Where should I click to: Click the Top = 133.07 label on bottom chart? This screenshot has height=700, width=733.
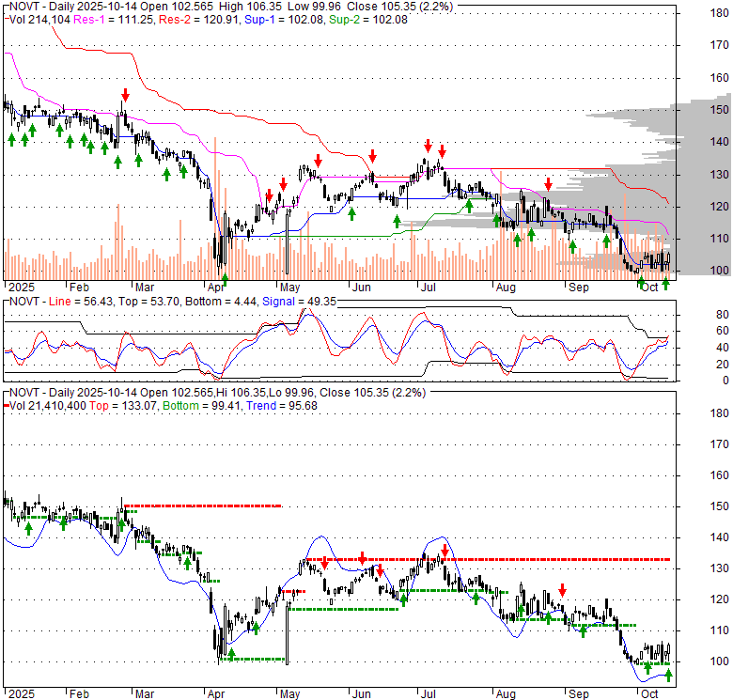pos(123,406)
